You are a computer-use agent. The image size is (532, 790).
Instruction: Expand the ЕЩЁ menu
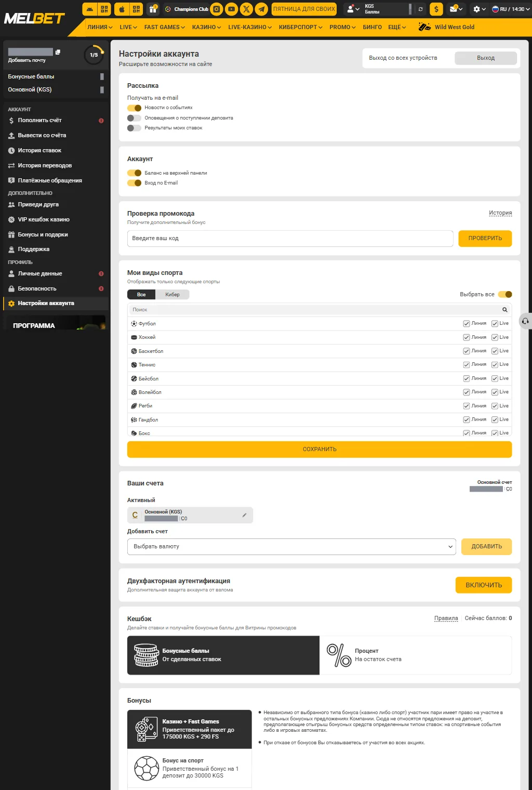point(397,27)
